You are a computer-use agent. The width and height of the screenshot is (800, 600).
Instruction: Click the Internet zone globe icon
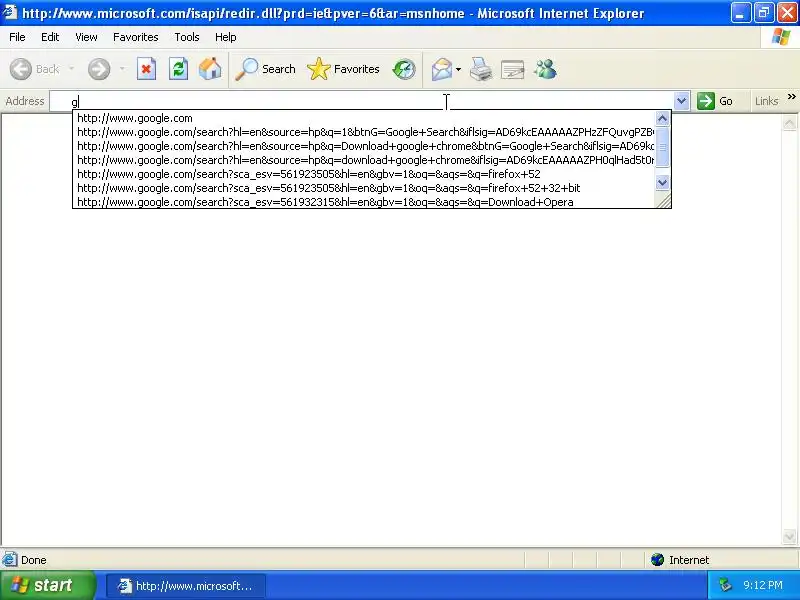[657, 560]
